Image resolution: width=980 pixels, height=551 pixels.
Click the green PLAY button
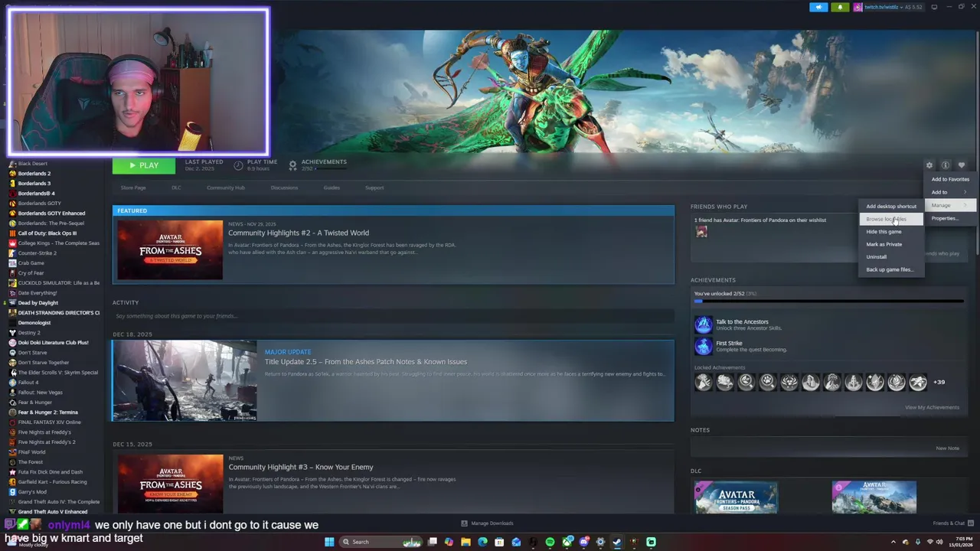[144, 165]
